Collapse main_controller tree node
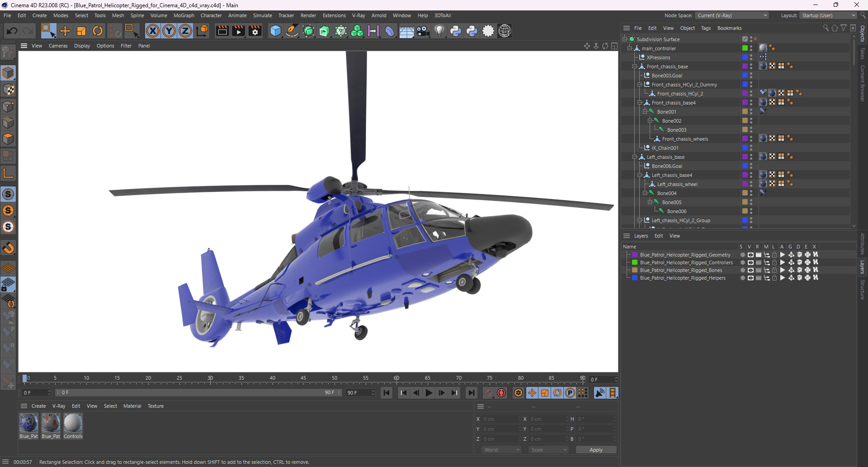 click(630, 48)
